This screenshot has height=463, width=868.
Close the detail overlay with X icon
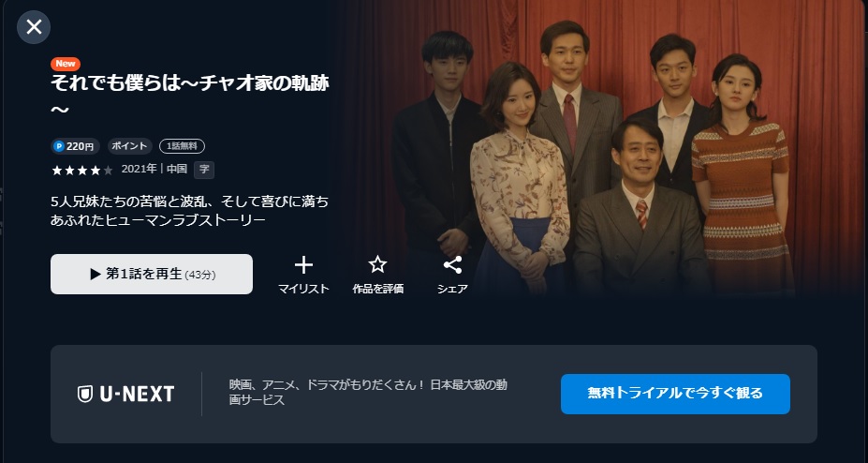click(x=34, y=26)
